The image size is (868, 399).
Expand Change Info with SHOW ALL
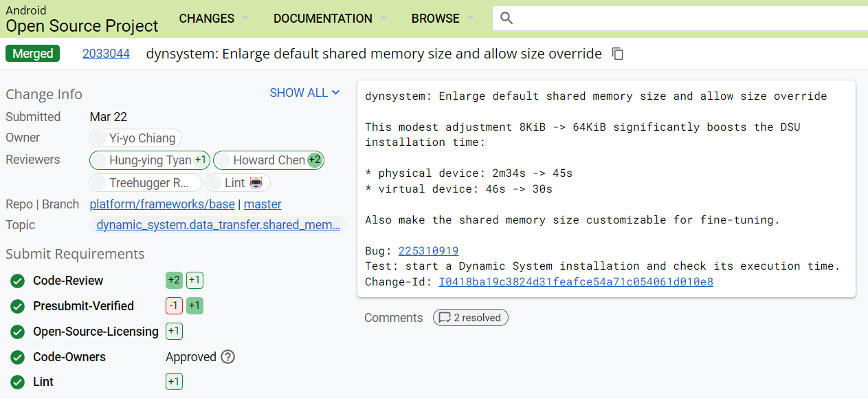click(x=304, y=93)
